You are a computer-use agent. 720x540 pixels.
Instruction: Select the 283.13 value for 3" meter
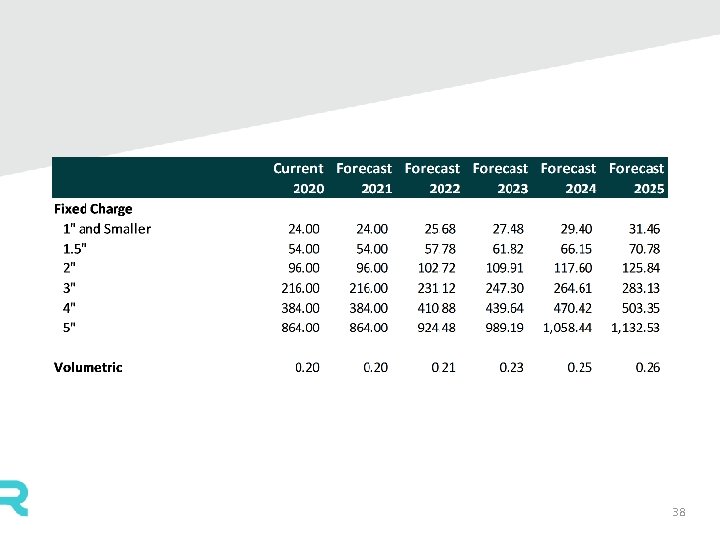[641, 288]
